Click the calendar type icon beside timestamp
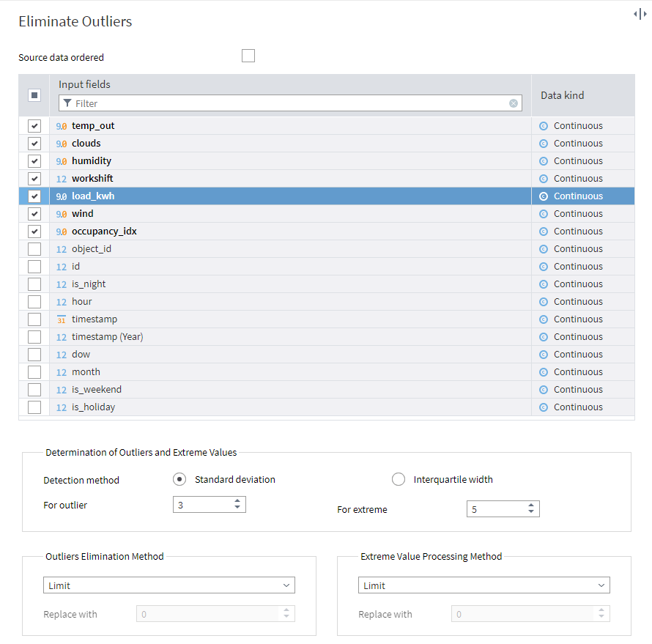Viewport: 652px width, 644px height. tap(62, 319)
